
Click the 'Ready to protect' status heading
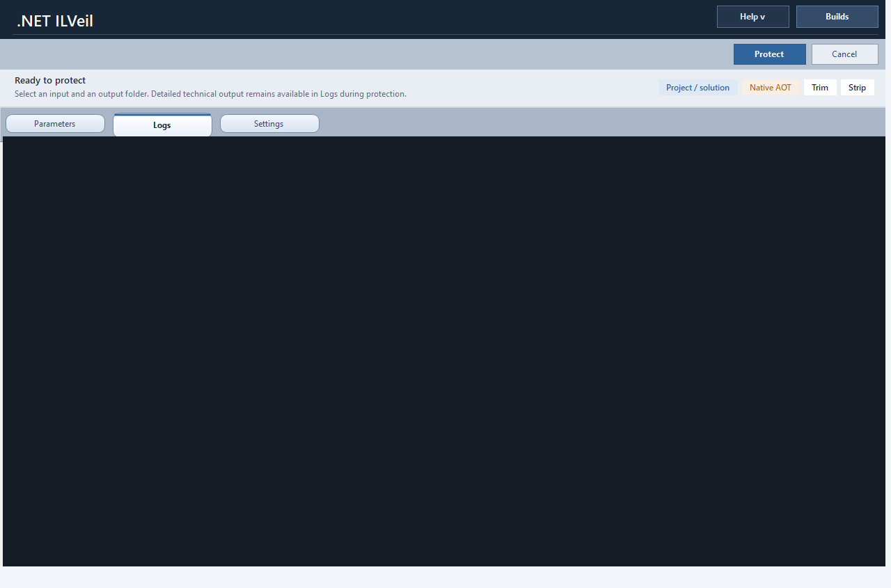pos(50,80)
